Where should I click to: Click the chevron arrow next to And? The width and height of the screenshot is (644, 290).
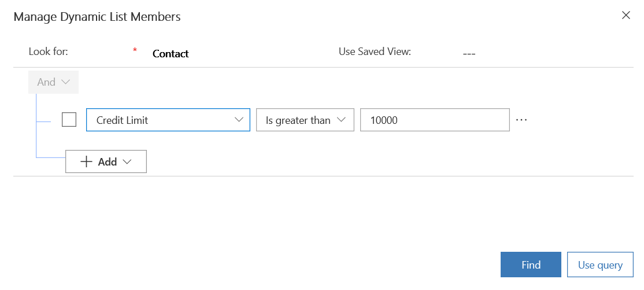click(x=65, y=82)
